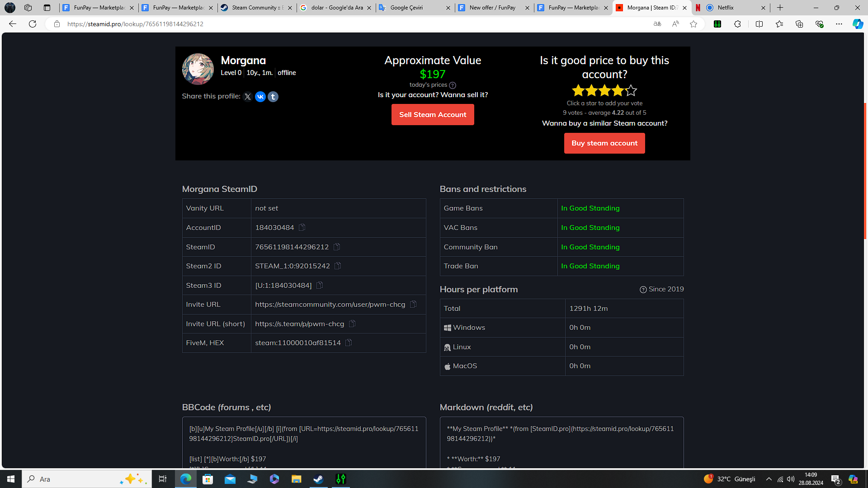868x488 pixels.
Task: Click the Sell Steam Account button
Action: [433, 115]
